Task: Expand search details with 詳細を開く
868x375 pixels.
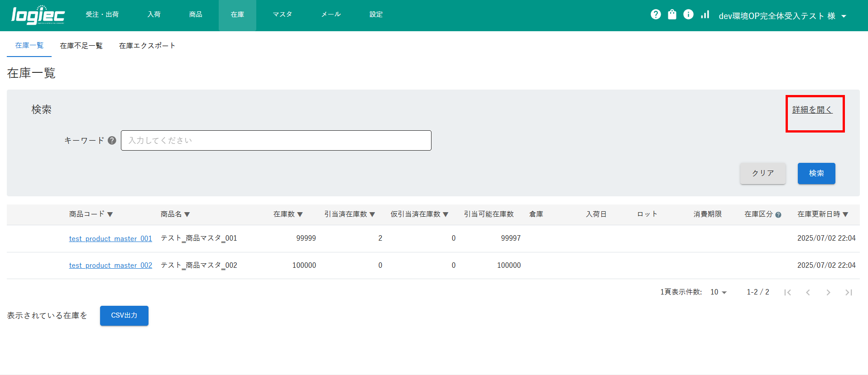Action: click(x=812, y=110)
